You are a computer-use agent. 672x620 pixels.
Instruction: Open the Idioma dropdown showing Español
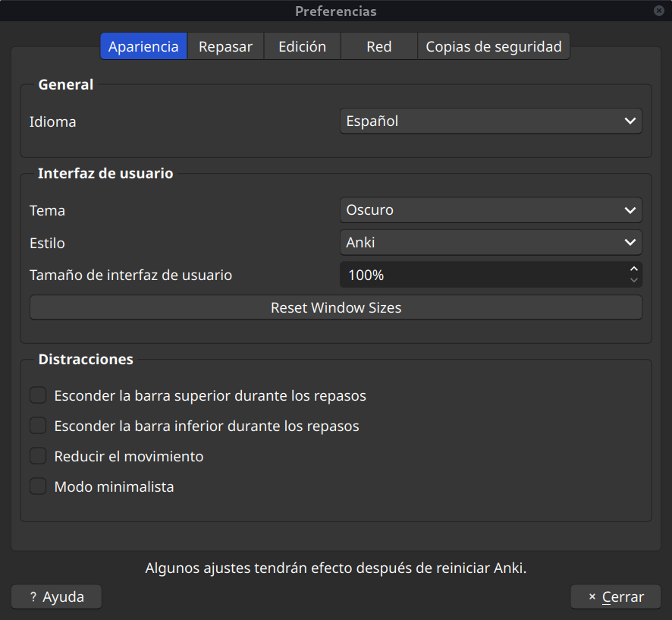tap(491, 121)
